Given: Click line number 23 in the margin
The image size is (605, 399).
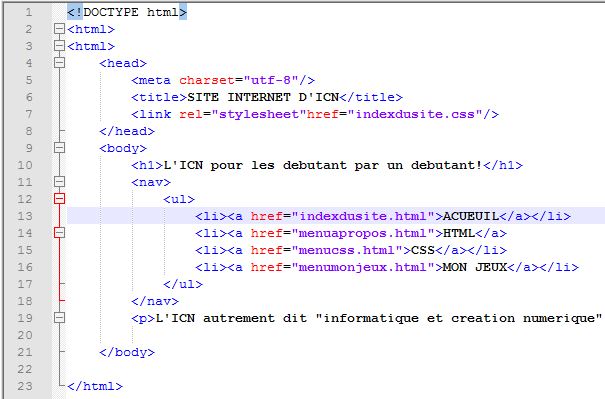Looking at the screenshot, I should [x=25, y=386].
